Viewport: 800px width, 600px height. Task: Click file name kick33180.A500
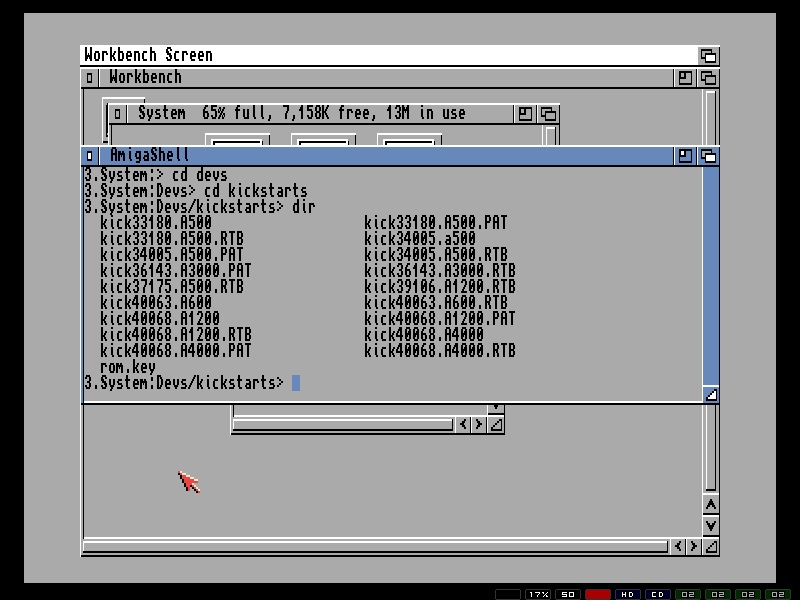156,223
